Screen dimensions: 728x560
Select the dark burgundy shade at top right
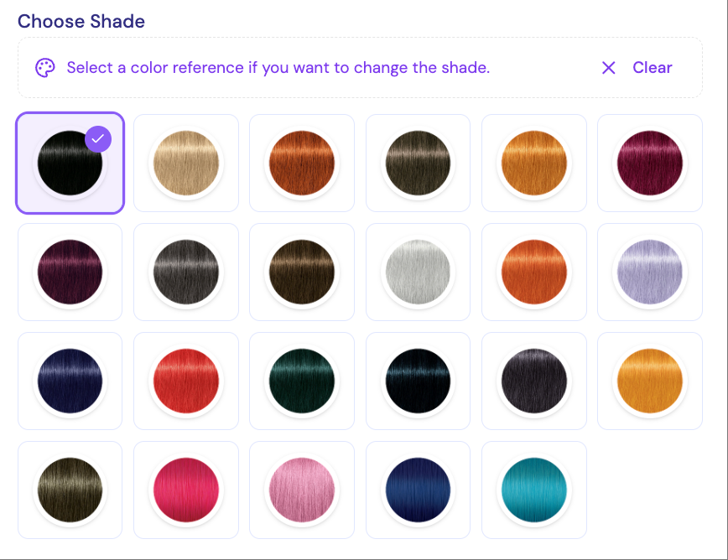click(650, 163)
